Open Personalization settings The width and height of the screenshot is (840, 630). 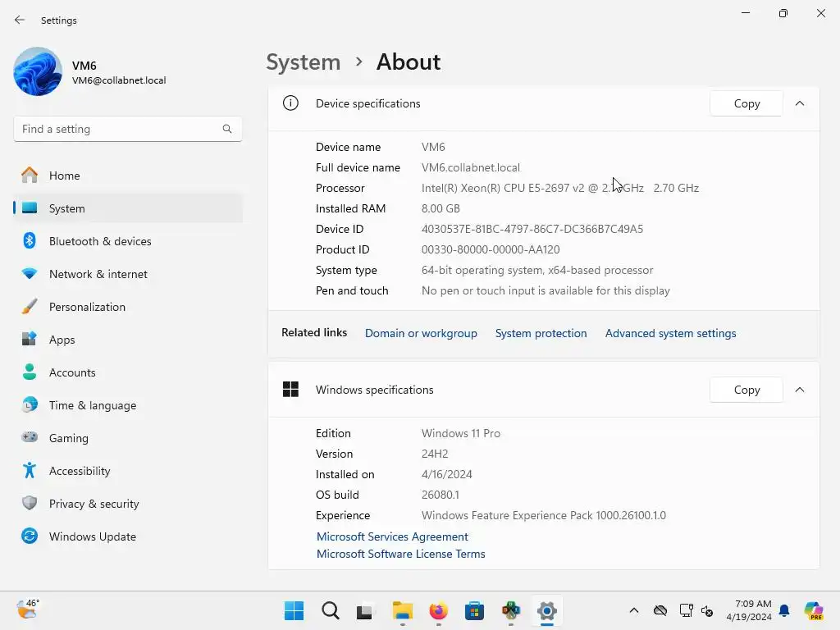click(127, 307)
